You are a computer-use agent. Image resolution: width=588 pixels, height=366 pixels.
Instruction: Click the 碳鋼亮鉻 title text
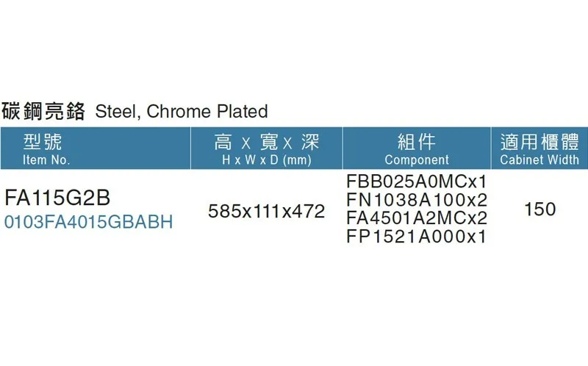tap(44, 112)
